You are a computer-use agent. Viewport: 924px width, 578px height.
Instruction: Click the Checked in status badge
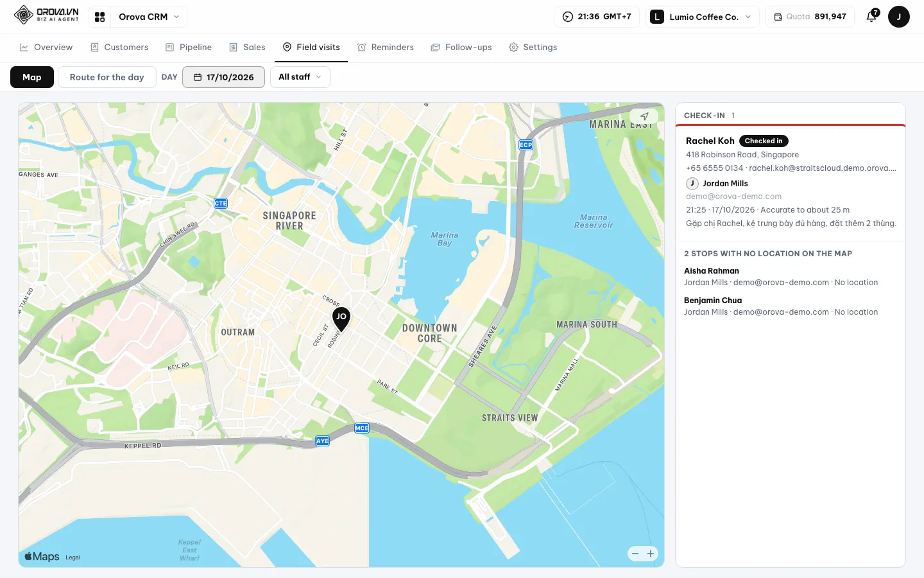tap(764, 141)
